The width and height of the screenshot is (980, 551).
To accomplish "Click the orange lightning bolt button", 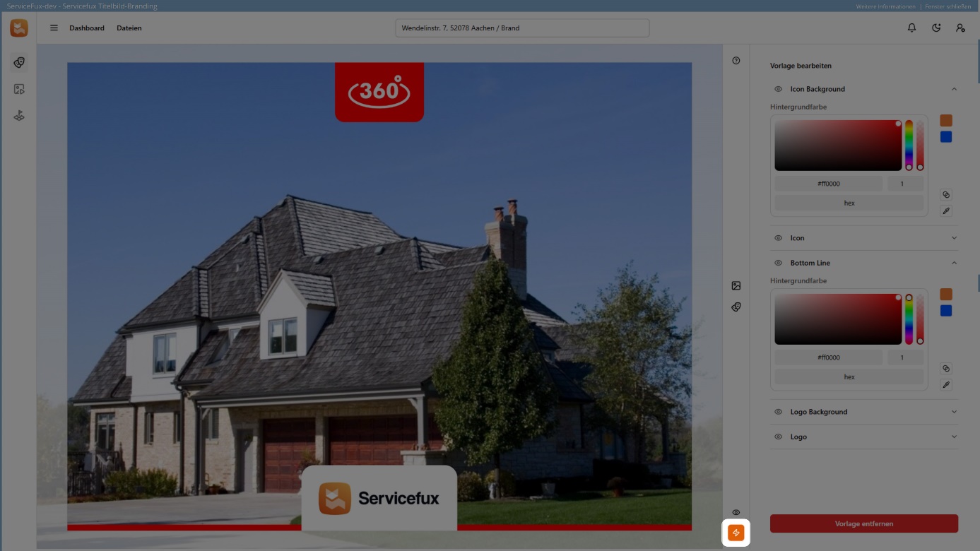I will 736,533.
